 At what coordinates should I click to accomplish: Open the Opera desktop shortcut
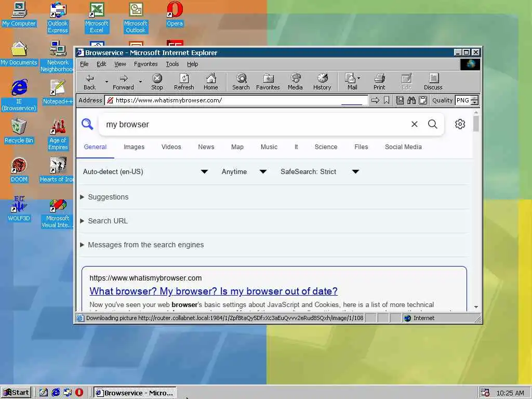tap(175, 15)
